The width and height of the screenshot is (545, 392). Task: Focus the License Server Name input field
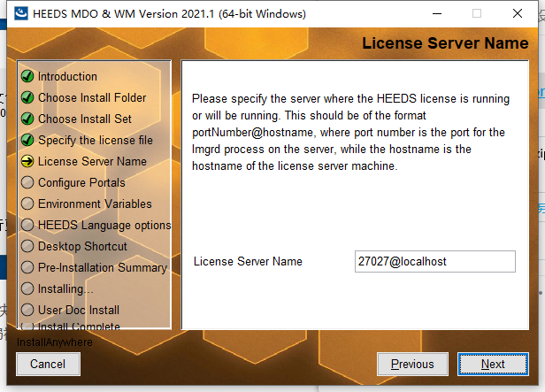pos(434,261)
